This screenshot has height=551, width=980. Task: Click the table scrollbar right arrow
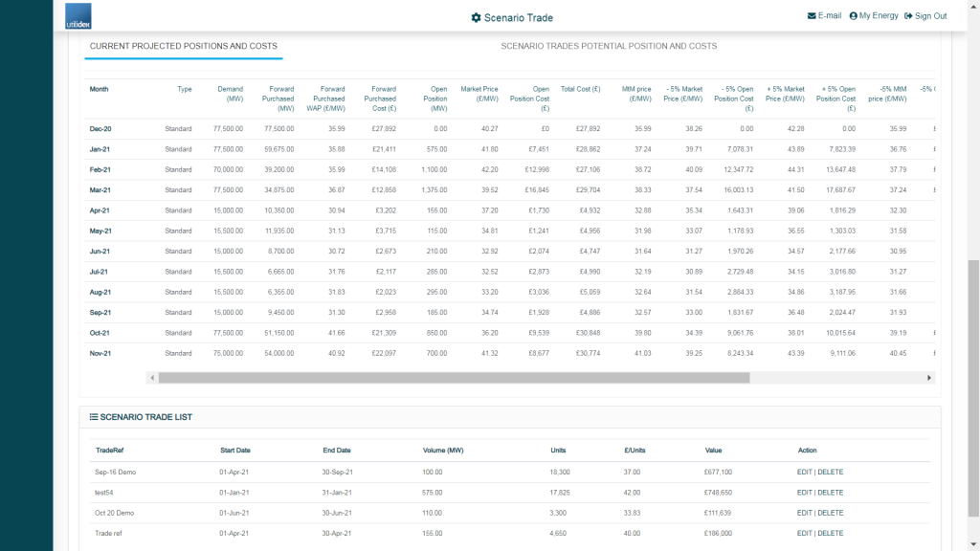929,378
